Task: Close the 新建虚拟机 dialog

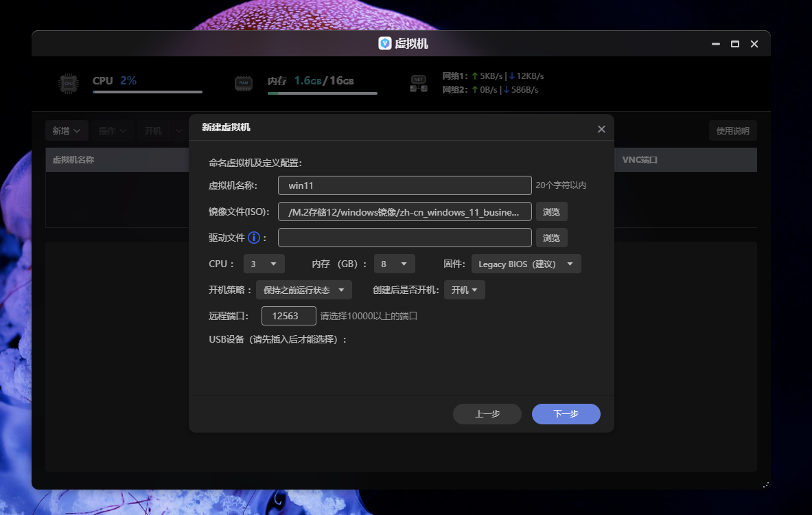Action: coord(601,128)
